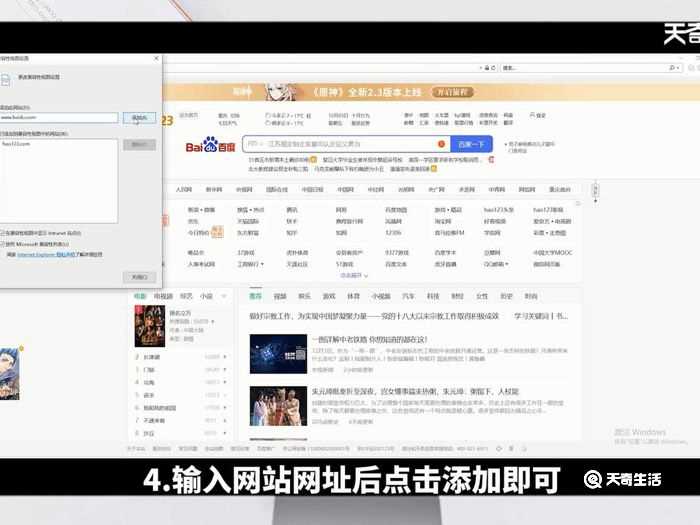Select the 综艺 tab in the left ranking panel
Image resolution: width=700 pixels, height=525 pixels.
186,296
